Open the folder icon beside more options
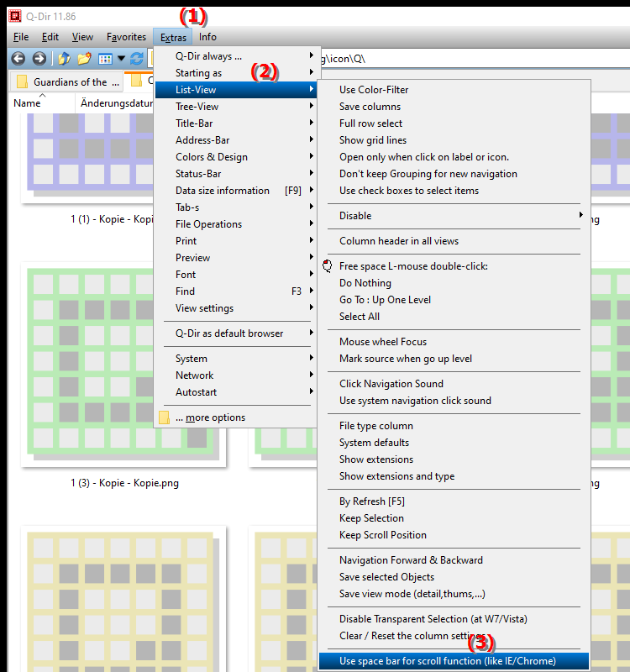 coord(164,417)
